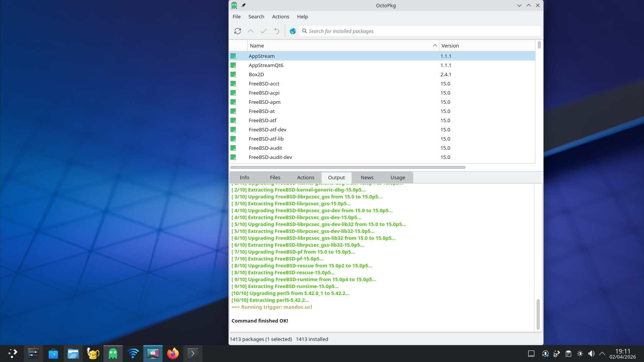Switch to the News tab
This screenshot has height=362, width=644.
367,177
